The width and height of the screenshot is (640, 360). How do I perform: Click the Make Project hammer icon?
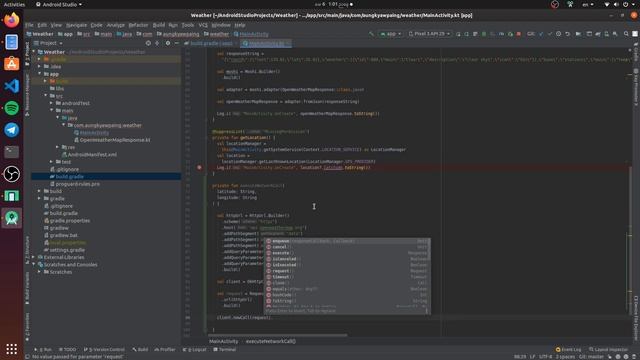coord(371,34)
